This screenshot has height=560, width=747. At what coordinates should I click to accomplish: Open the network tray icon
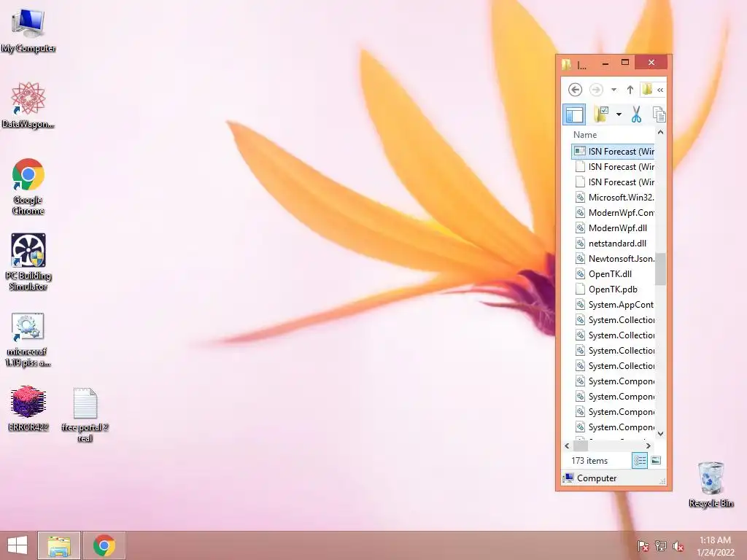tap(661, 545)
